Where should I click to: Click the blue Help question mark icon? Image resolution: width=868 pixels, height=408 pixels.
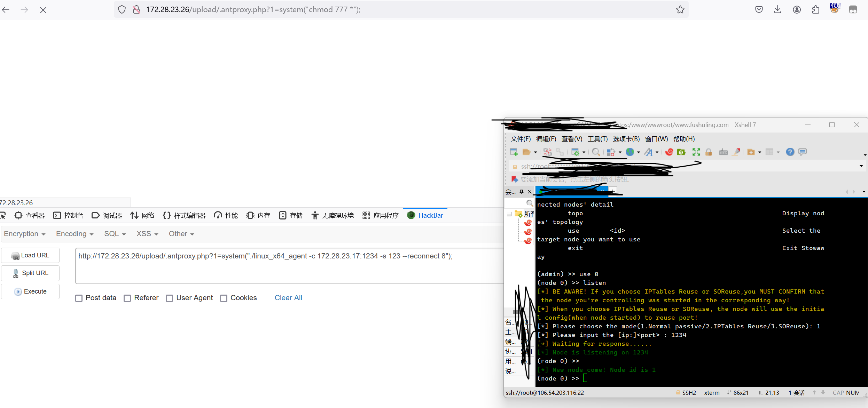point(790,152)
